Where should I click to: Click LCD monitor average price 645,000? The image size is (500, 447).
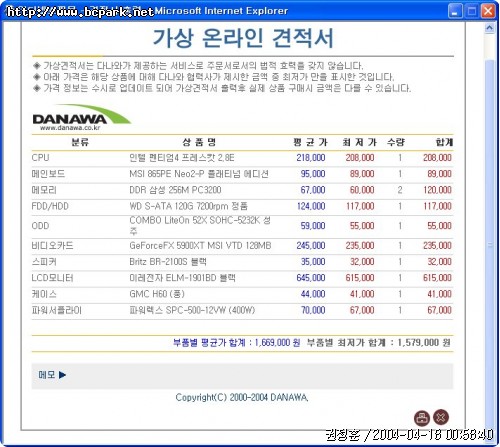pyautogui.click(x=311, y=278)
